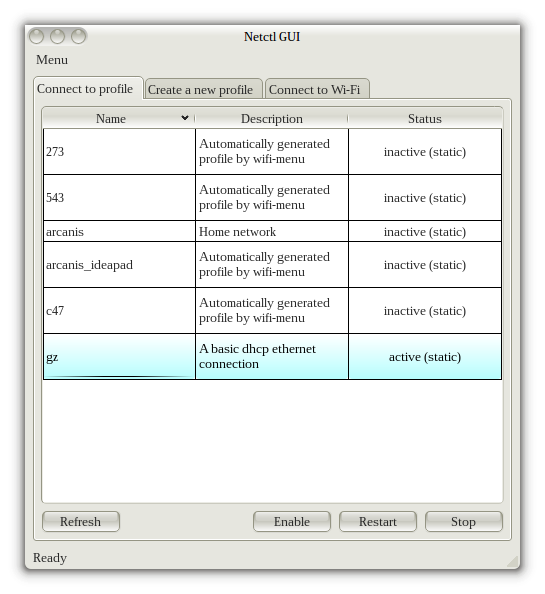This screenshot has height=594, width=545.
Task: Select the 273 profile row
Action: pos(272,152)
